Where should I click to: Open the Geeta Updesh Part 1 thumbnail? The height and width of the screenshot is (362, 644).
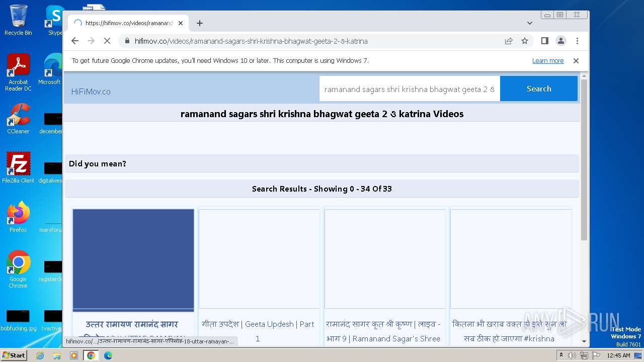(259, 259)
